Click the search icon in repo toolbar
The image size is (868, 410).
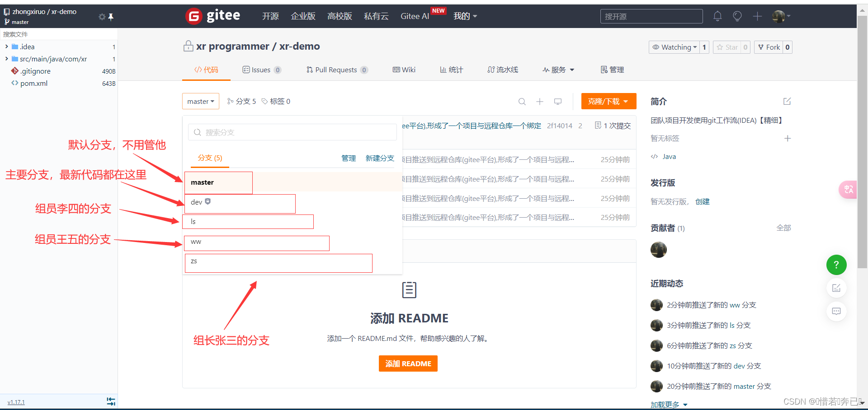[522, 102]
